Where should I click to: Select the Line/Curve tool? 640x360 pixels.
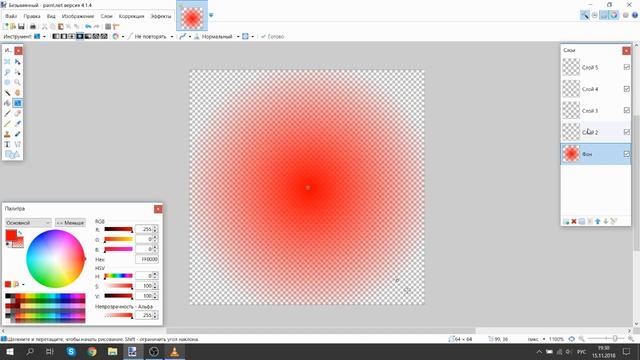point(18,144)
